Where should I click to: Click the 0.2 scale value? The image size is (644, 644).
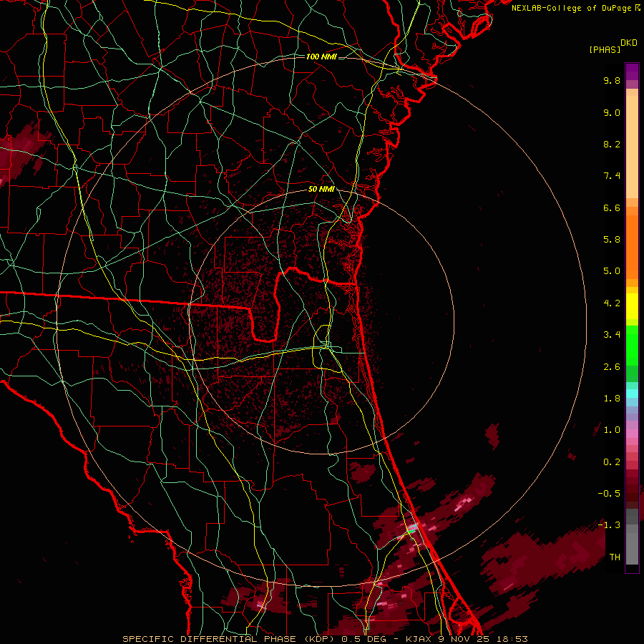(612, 462)
